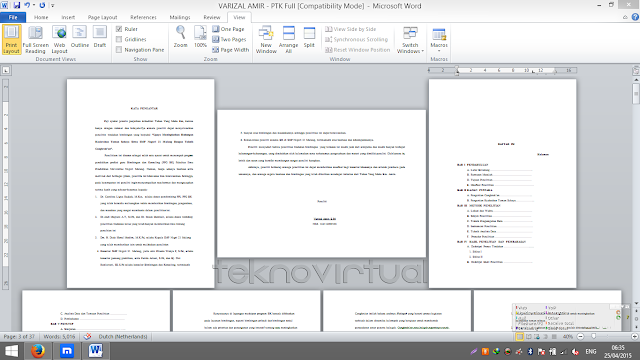Image resolution: width=640 pixels, height=360 pixels.
Task: Click Page 3 of 37 indicator
Action: pos(19,337)
